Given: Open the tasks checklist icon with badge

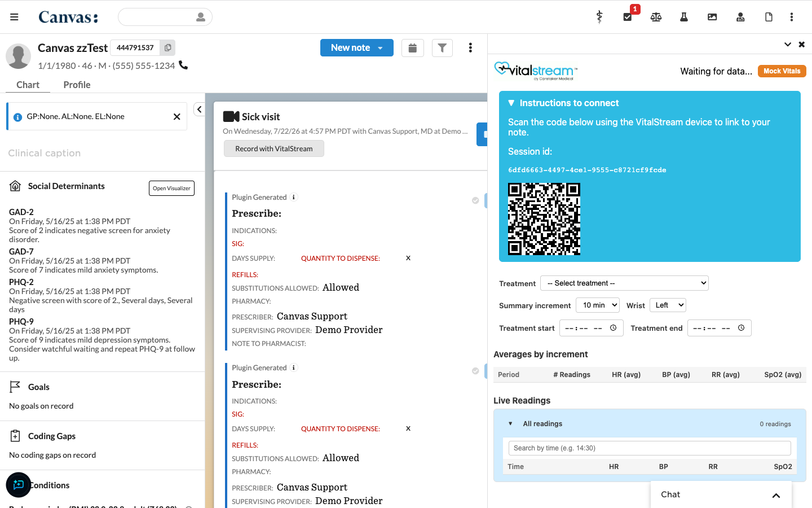Looking at the screenshot, I should point(628,17).
